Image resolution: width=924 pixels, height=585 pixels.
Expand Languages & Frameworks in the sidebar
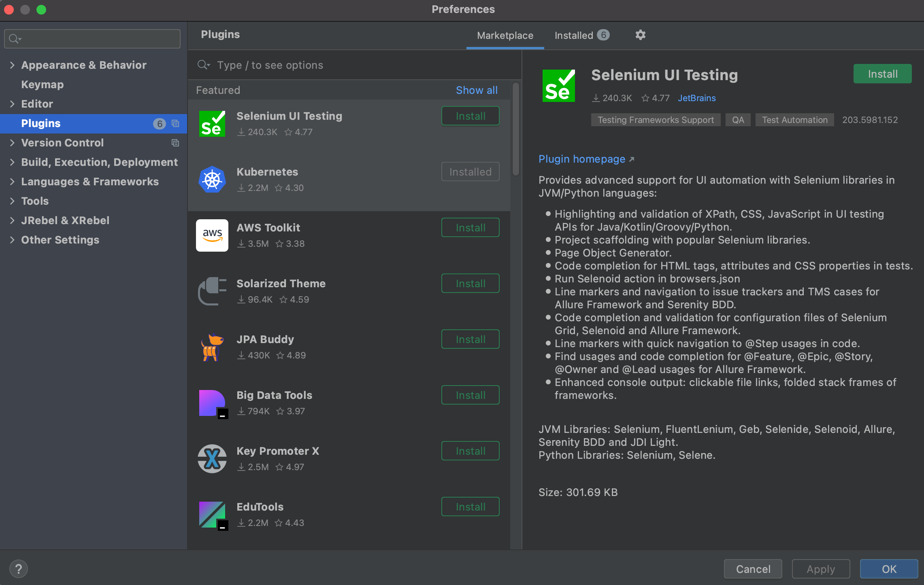click(12, 181)
